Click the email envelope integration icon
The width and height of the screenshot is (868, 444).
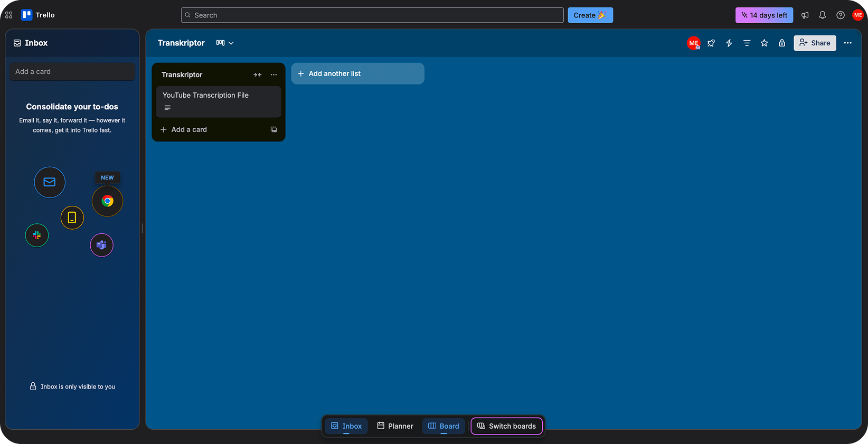tap(50, 182)
